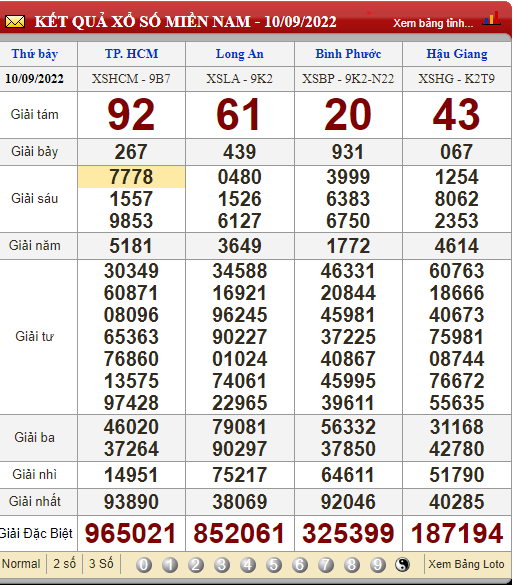Switch to 2 số display
514x585 pixels.
click(65, 563)
